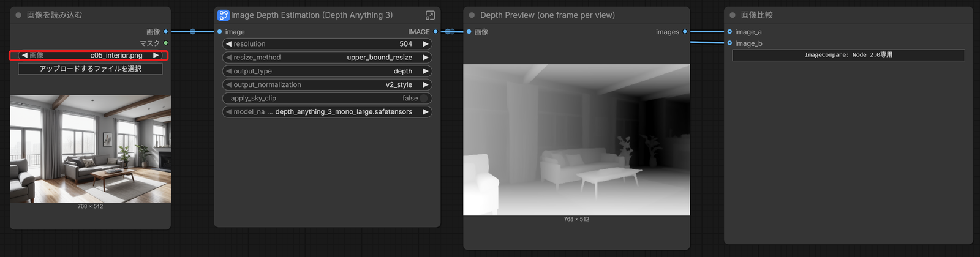This screenshot has width=980, height=257.
Task: Increase the resolution value
Action: click(x=426, y=44)
